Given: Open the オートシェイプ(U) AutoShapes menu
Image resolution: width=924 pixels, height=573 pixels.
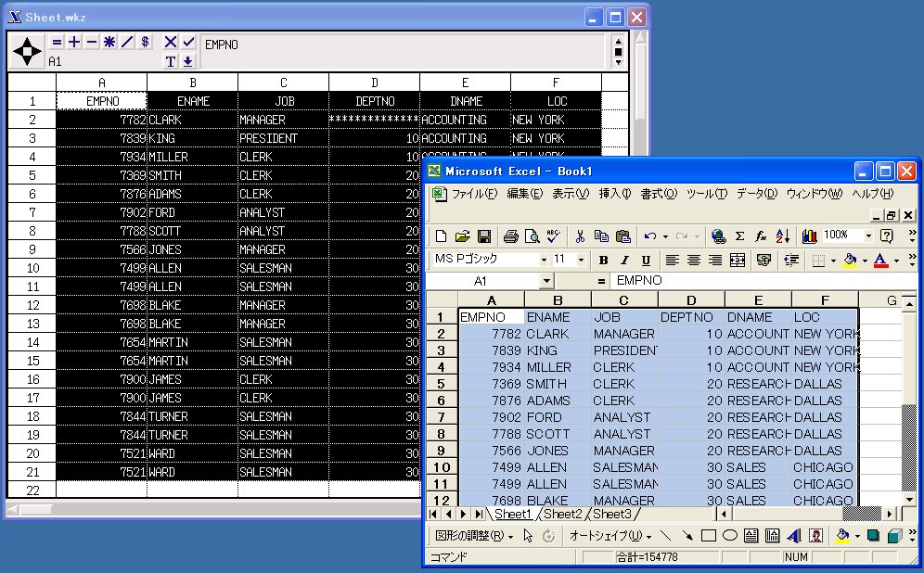Looking at the screenshot, I should [x=610, y=536].
